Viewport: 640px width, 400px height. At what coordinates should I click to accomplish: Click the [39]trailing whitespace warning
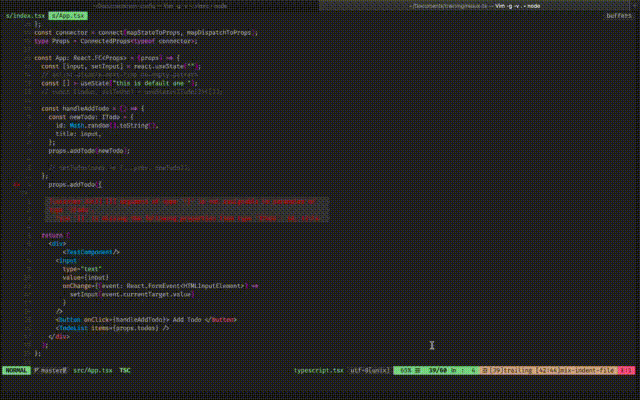coord(510,370)
